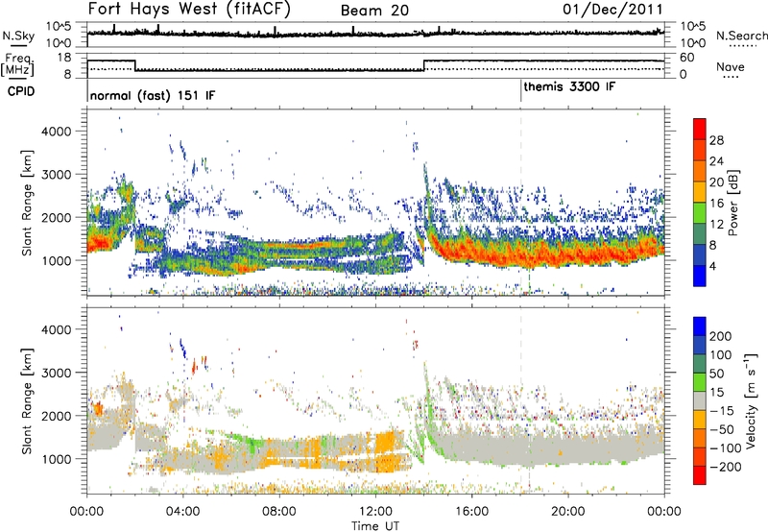Click the blue top velocity swatch
Viewport: 768px width, 532px height.
point(700,326)
